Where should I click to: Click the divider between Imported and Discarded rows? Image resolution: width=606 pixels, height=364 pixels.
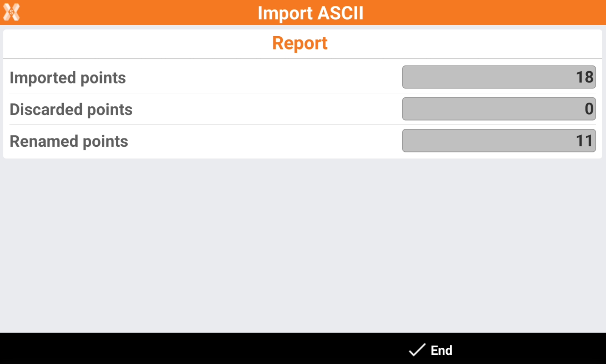(x=203, y=93)
